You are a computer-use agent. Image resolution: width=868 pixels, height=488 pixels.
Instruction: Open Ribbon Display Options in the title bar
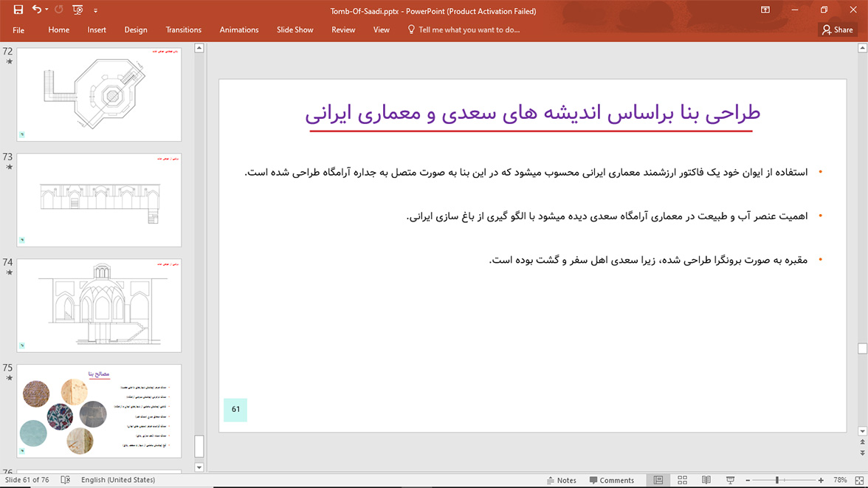[765, 10]
